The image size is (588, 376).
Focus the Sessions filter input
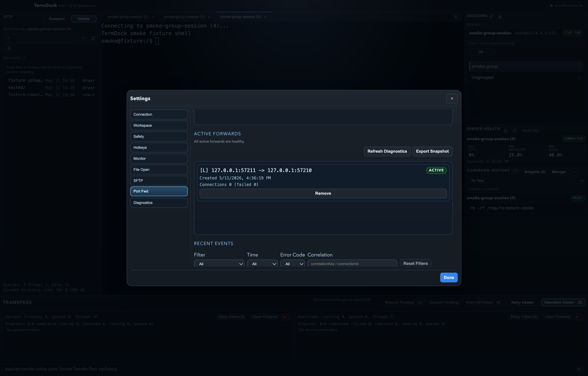526,43
